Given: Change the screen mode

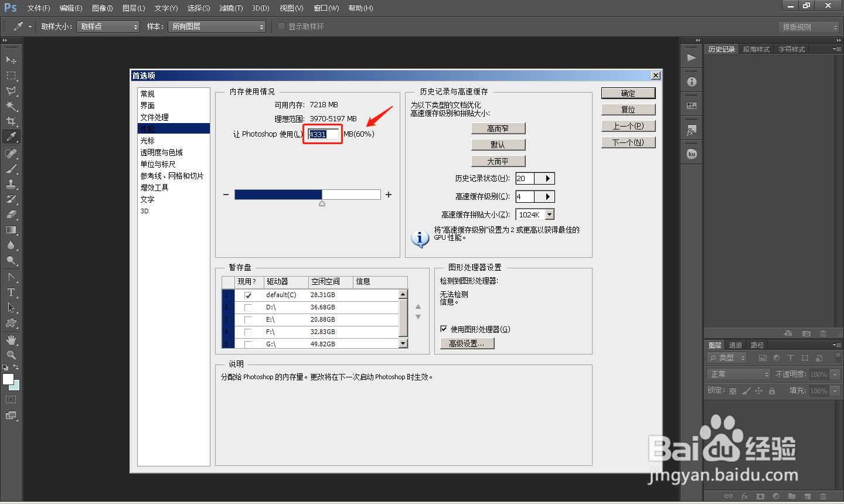Looking at the screenshot, I should tap(11, 416).
